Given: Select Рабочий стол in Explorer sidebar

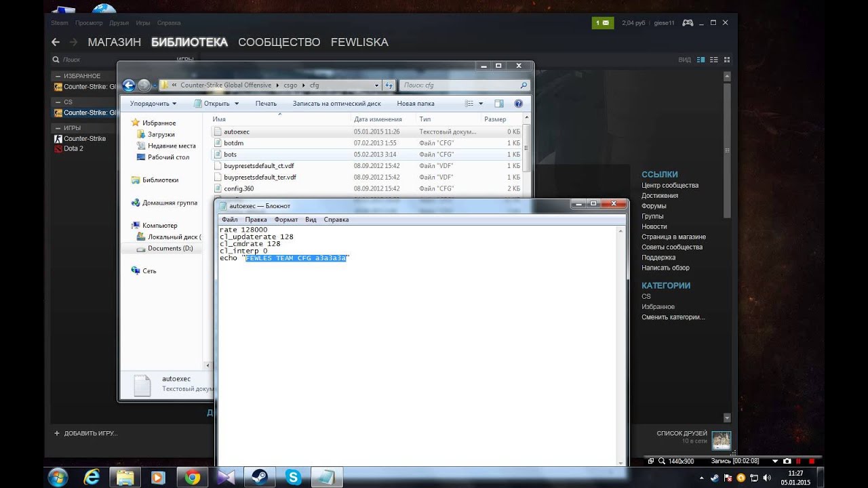Looking at the screenshot, I should [168, 157].
